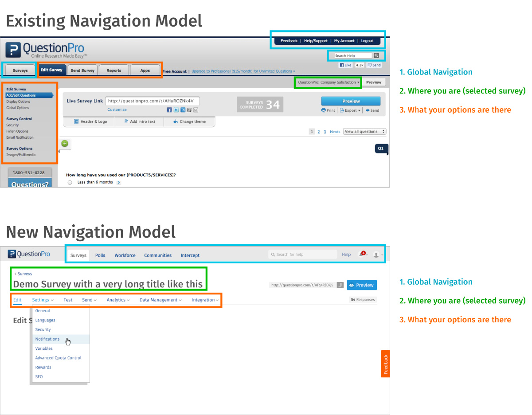532x415 pixels.
Task: Expand the Settings dropdown beside Edit
Action: coord(43,300)
